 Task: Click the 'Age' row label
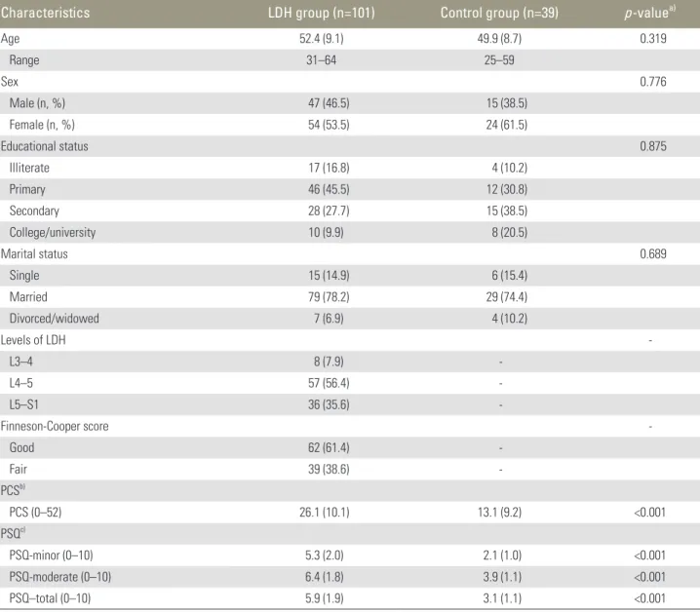[x=10, y=39]
